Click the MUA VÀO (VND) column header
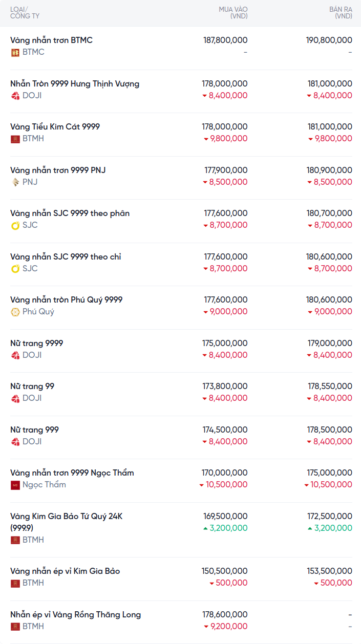Image resolution: width=361 pixels, height=644 pixels. (x=233, y=13)
